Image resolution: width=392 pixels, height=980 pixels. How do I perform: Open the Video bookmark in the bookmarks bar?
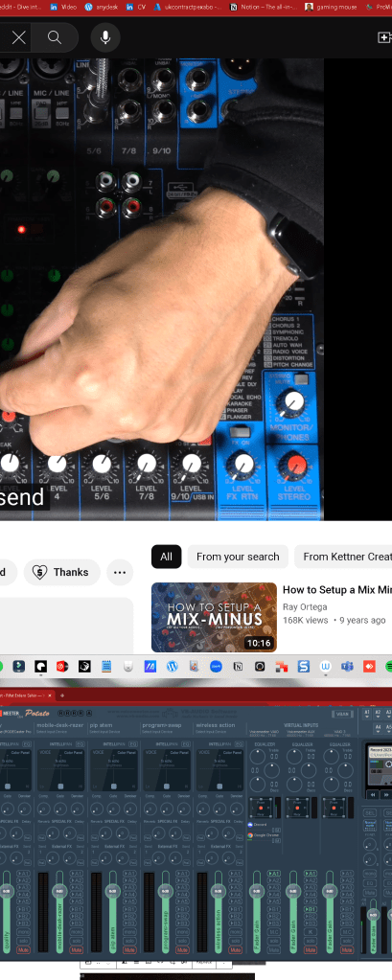63,7
